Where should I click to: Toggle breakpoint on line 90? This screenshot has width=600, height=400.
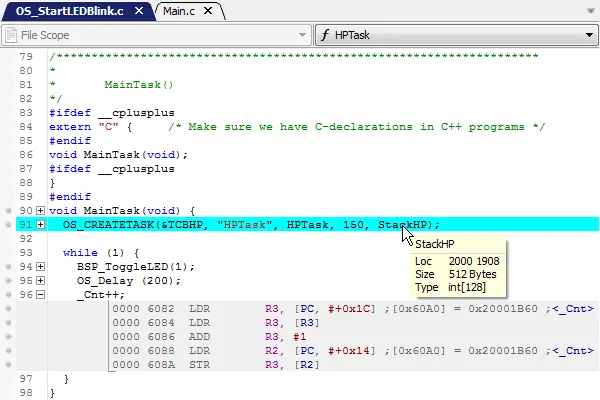point(8,211)
